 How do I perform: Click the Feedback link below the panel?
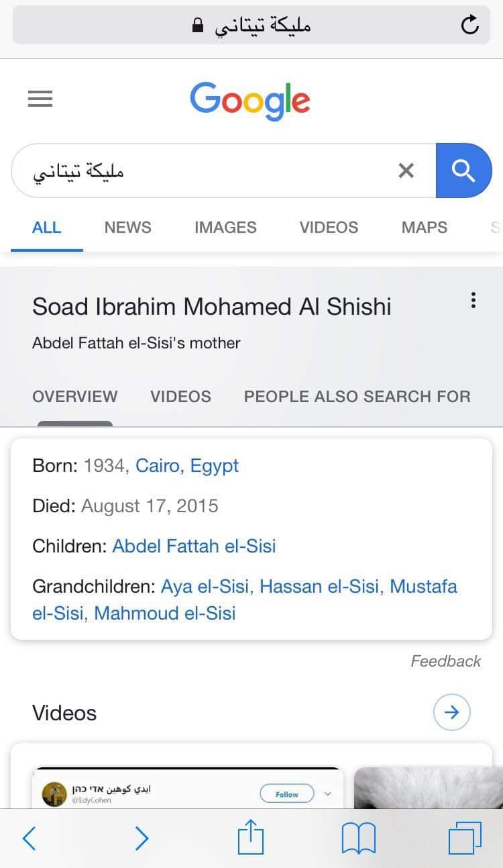click(446, 661)
